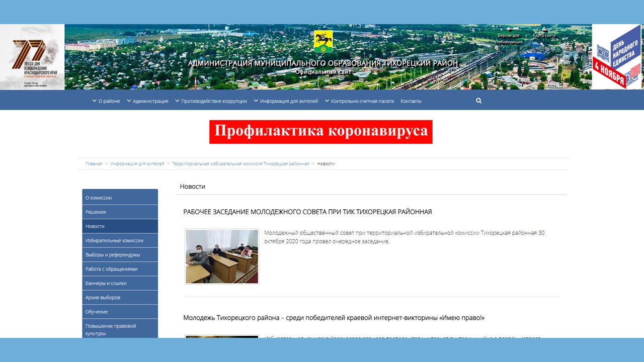Open «Контрольно-счетная палата» menu
This screenshot has height=362, width=644.
pos(359,101)
